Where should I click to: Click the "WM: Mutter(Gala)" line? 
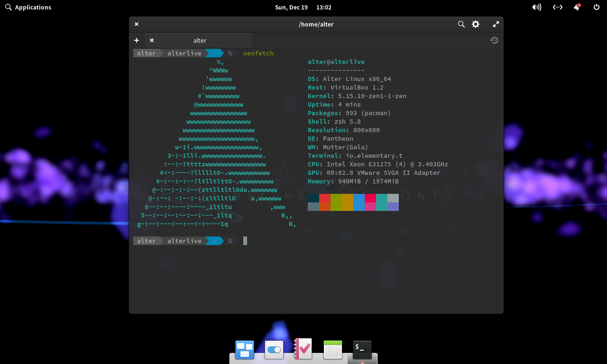(338, 147)
